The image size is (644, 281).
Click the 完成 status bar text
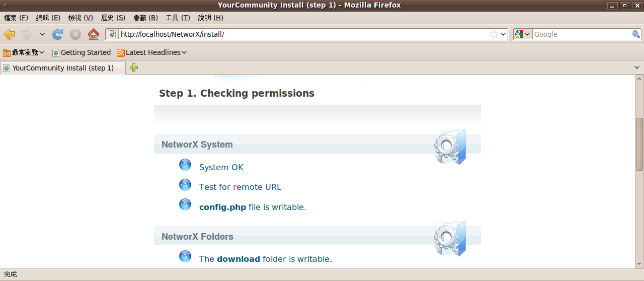(10, 274)
